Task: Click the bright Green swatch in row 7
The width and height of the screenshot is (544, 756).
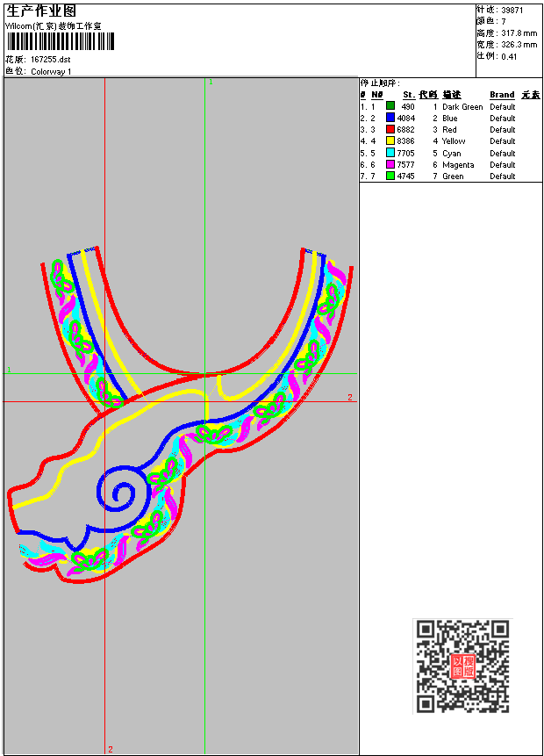Action: click(x=390, y=176)
